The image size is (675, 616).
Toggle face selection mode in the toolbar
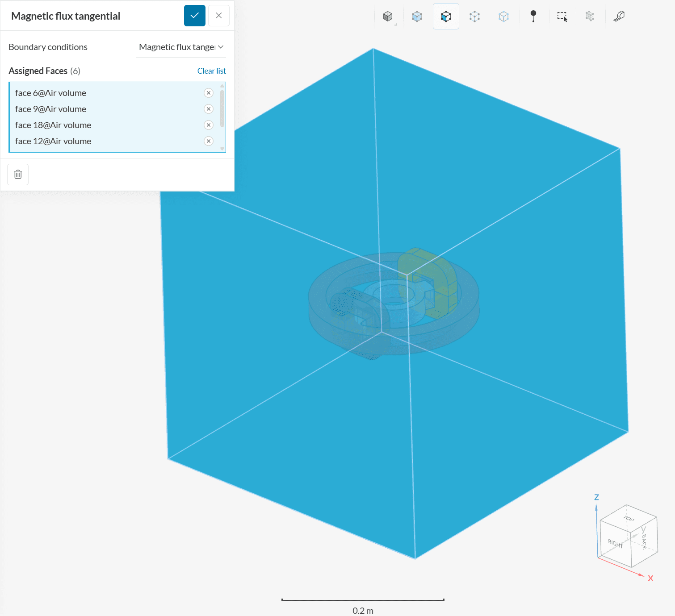click(x=446, y=17)
